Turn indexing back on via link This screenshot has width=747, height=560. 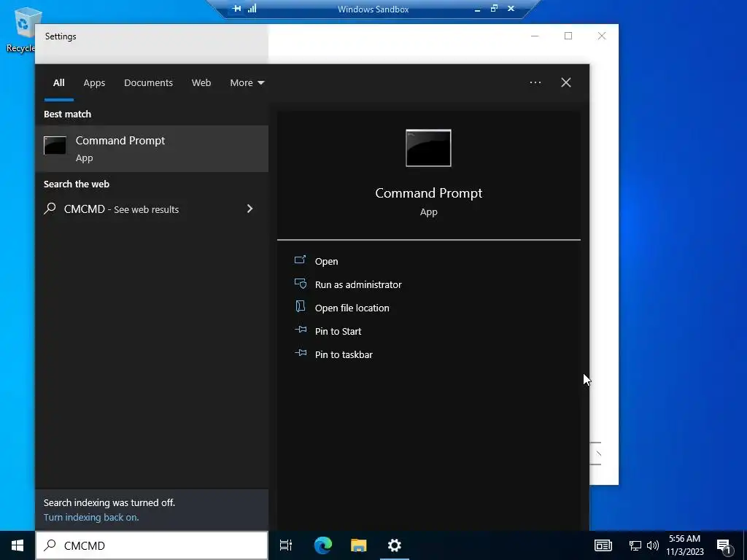coord(91,517)
